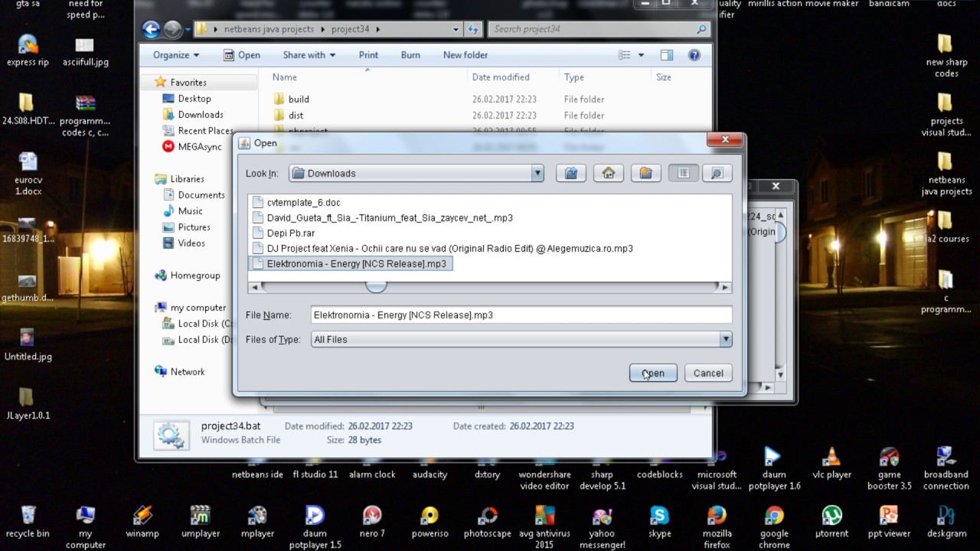Click horizontal scrollbar thumb in file list
This screenshot has height=551, width=980.
pyautogui.click(x=376, y=287)
